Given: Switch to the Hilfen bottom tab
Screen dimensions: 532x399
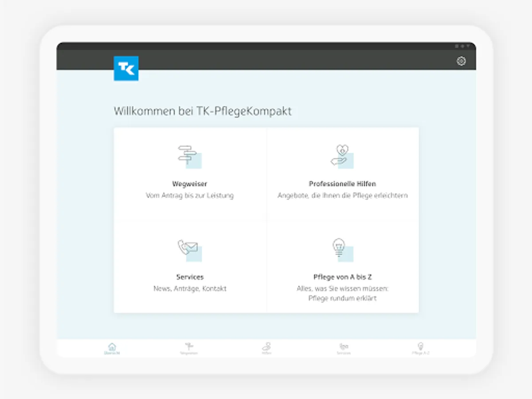Looking at the screenshot, I should (266, 348).
